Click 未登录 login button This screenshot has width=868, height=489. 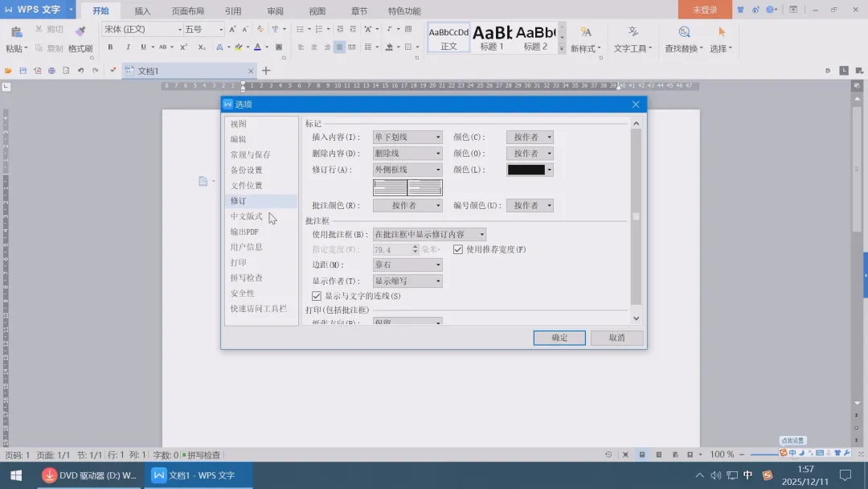point(705,10)
